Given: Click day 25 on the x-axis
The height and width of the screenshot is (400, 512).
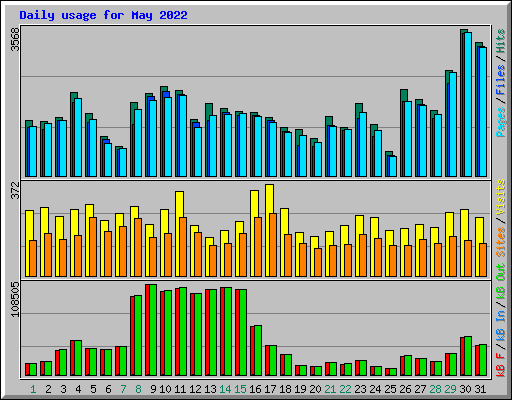Looking at the screenshot, I should tap(390, 389).
